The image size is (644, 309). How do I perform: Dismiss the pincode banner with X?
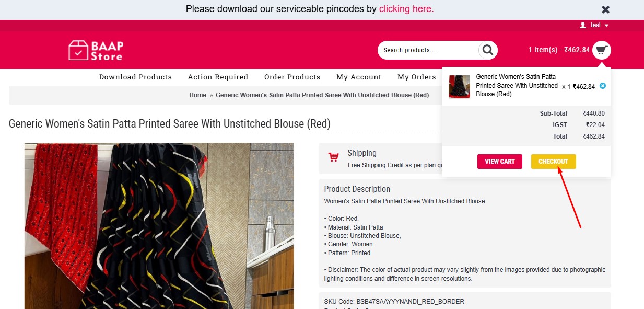(605, 9)
